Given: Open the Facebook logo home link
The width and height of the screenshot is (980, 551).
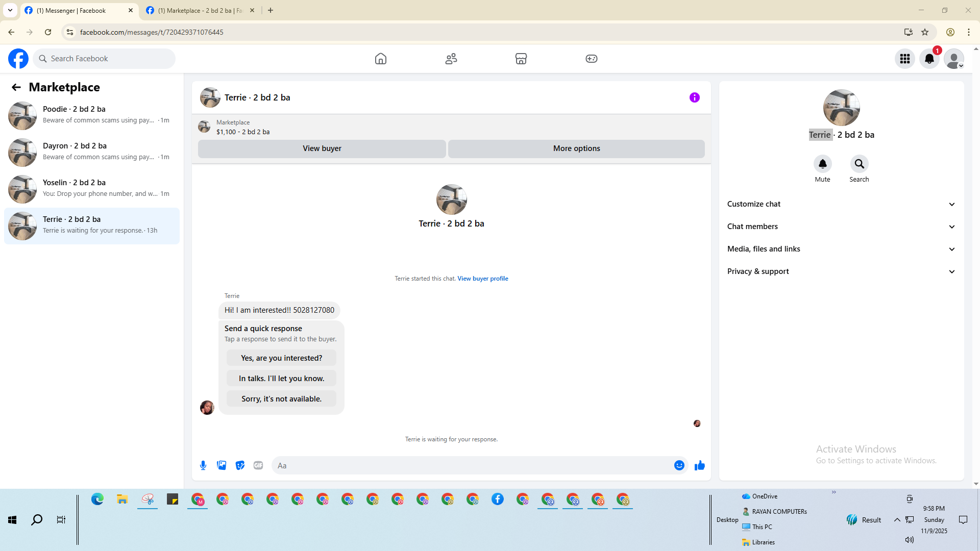Looking at the screenshot, I should coord(18,59).
